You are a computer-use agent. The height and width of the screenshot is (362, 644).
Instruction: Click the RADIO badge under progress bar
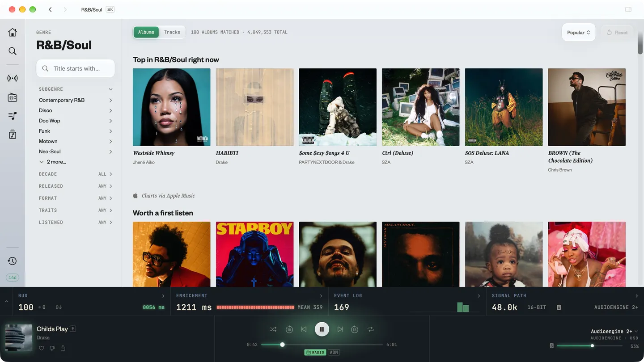coord(315,353)
